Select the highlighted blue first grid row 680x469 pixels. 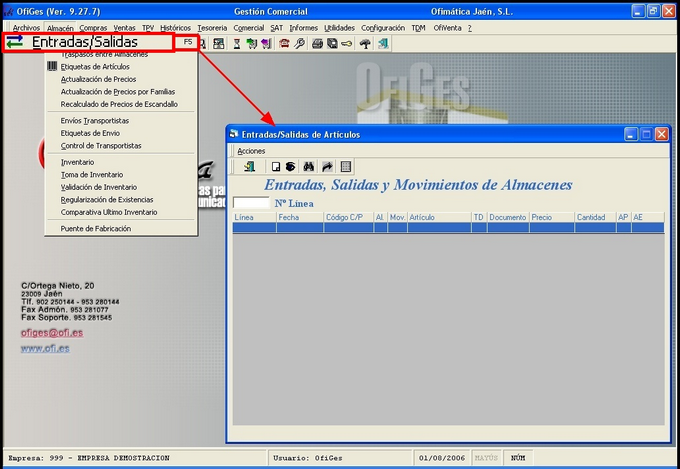pos(448,228)
